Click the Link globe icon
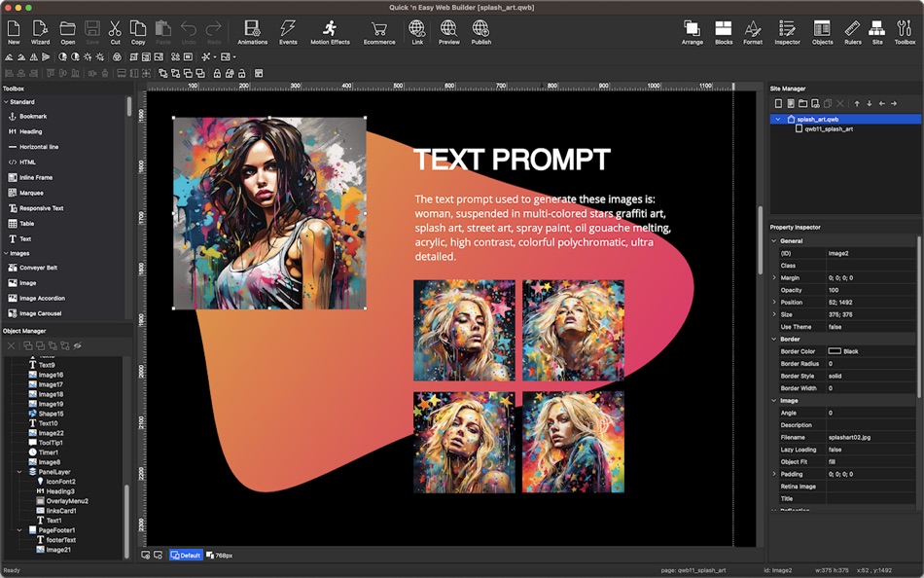The width and height of the screenshot is (924, 578). [417, 32]
